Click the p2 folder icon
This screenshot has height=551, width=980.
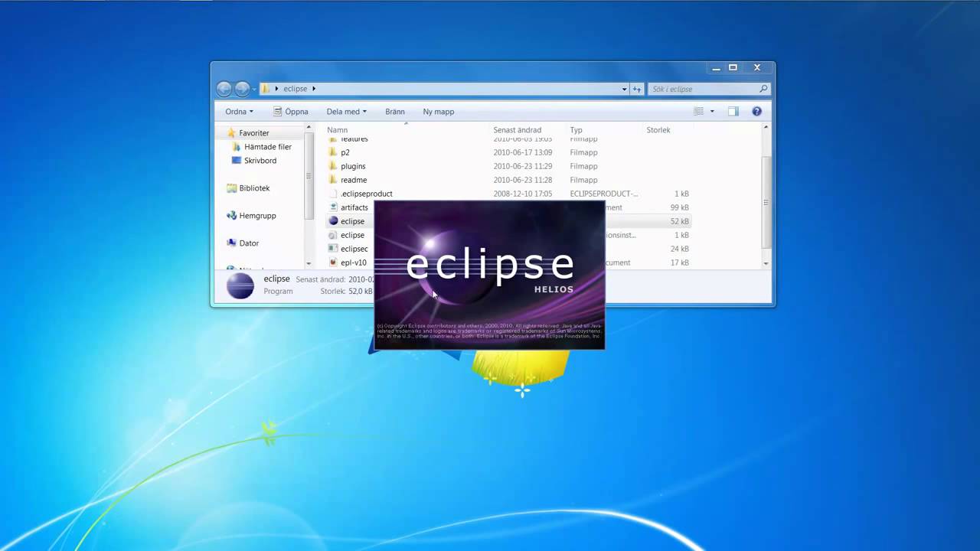click(333, 152)
